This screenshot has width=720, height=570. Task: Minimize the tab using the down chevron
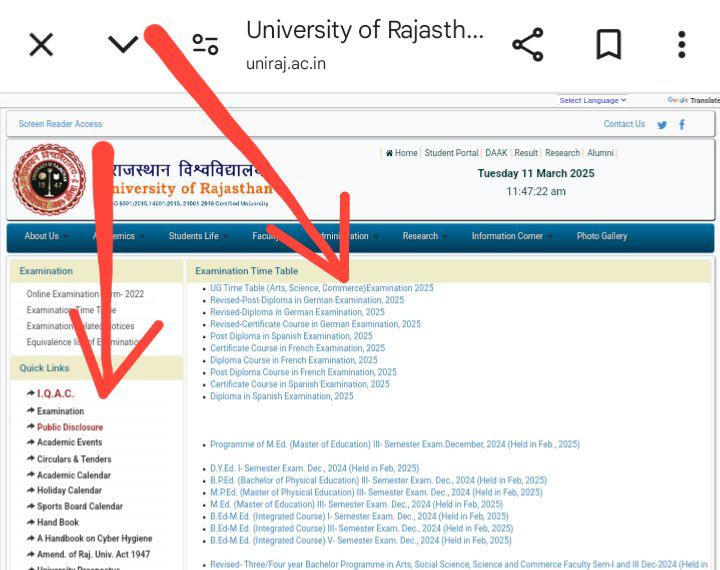point(122,45)
